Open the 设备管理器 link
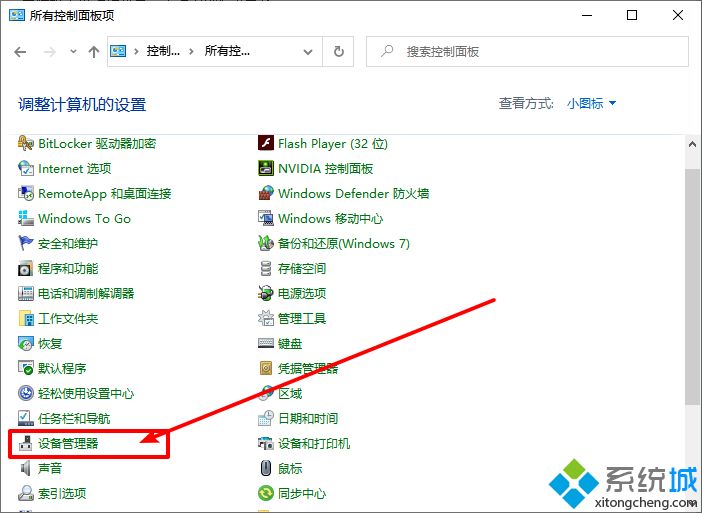The width and height of the screenshot is (702, 513). pyautogui.click(x=68, y=444)
